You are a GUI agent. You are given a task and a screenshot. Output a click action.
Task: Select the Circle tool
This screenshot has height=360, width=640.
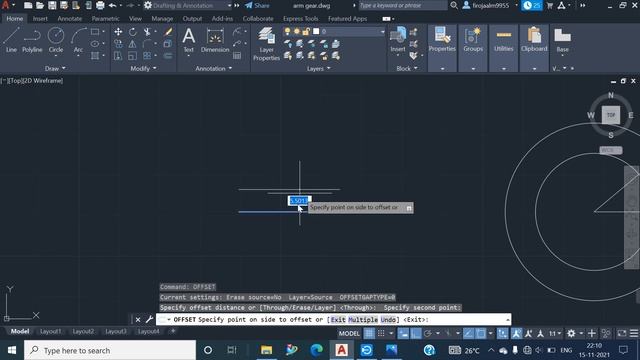point(56,40)
